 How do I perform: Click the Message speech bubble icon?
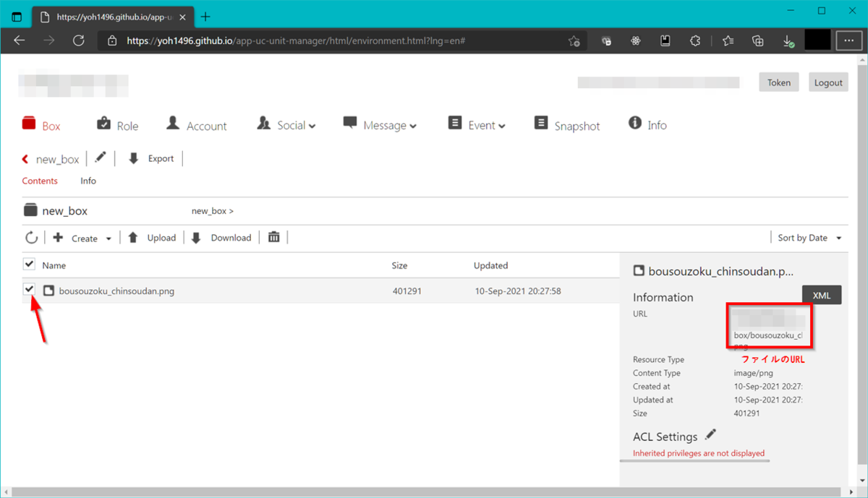350,123
